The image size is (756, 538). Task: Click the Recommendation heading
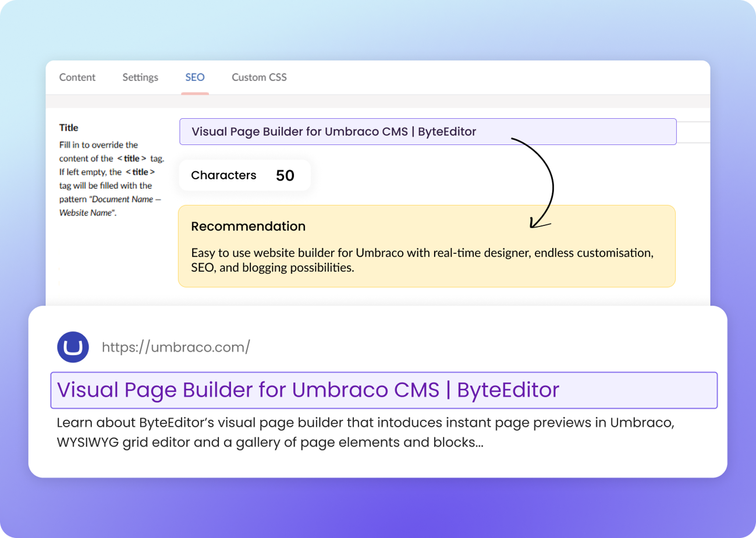point(248,226)
